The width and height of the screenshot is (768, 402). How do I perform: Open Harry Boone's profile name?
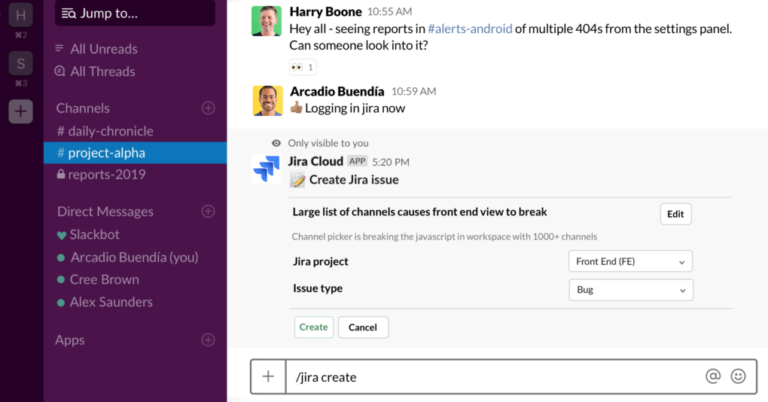coord(325,12)
